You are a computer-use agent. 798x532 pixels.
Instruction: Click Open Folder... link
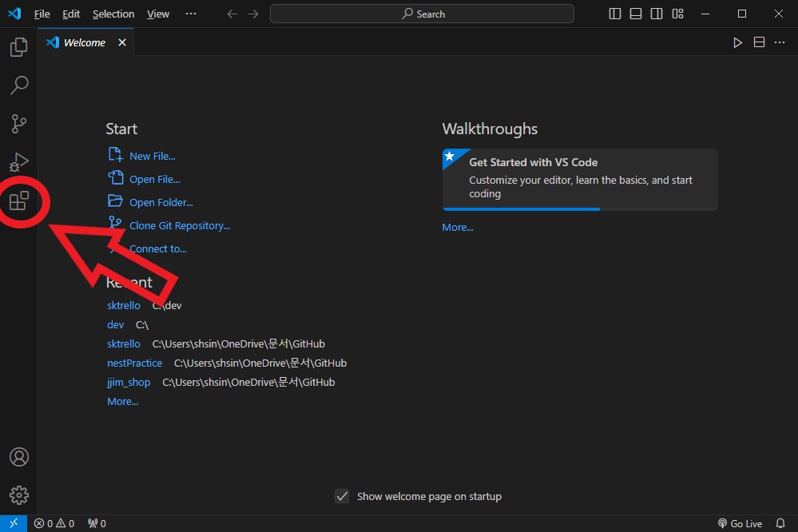pos(161,203)
